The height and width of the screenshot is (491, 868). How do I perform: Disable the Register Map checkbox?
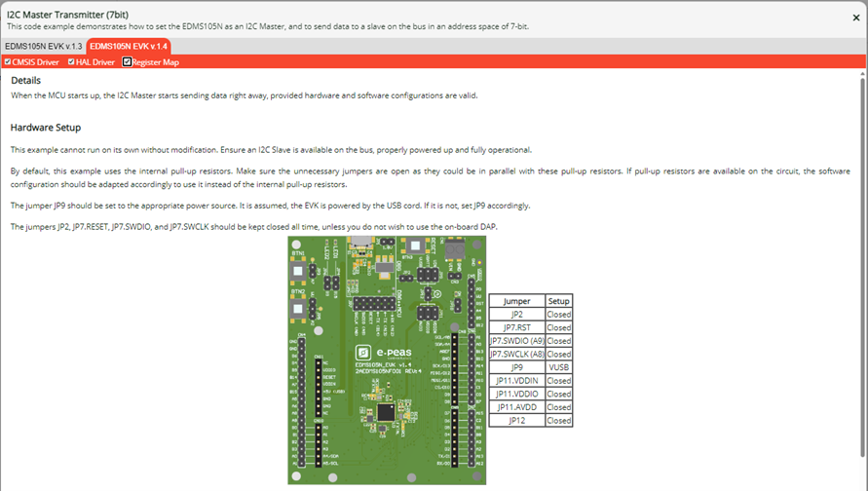[128, 62]
